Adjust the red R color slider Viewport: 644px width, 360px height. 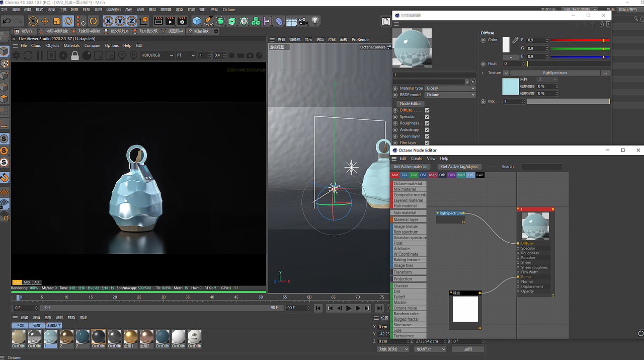(580, 40)
